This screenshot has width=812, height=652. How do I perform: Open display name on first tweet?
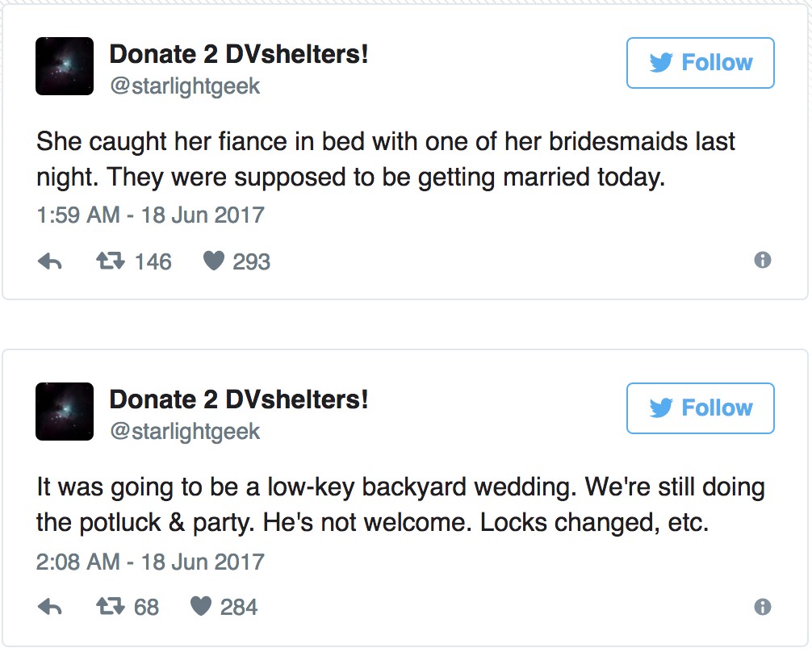tap(239, 54)
